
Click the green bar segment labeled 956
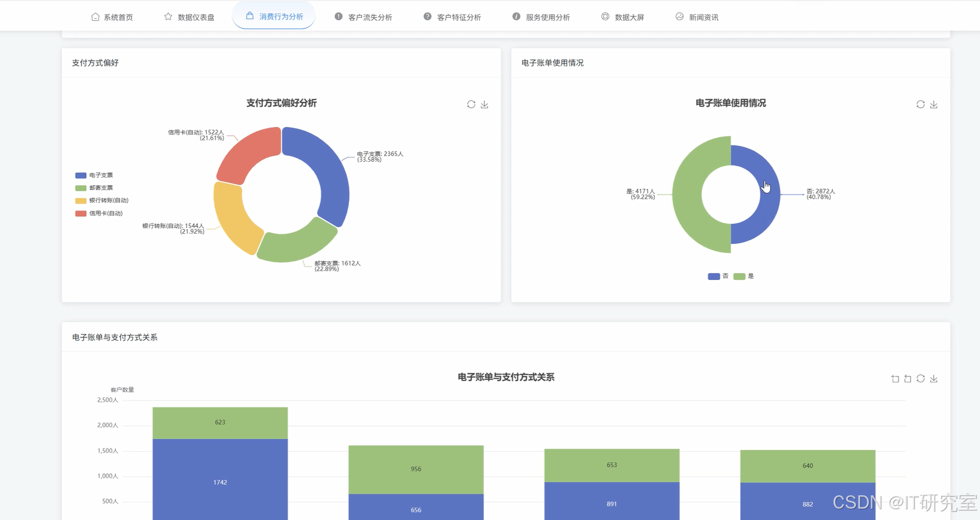point(416,469)
